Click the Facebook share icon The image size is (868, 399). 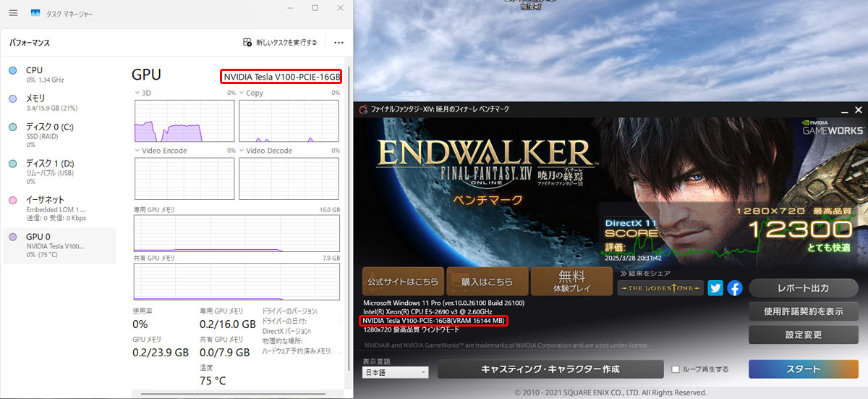(735, 287)
